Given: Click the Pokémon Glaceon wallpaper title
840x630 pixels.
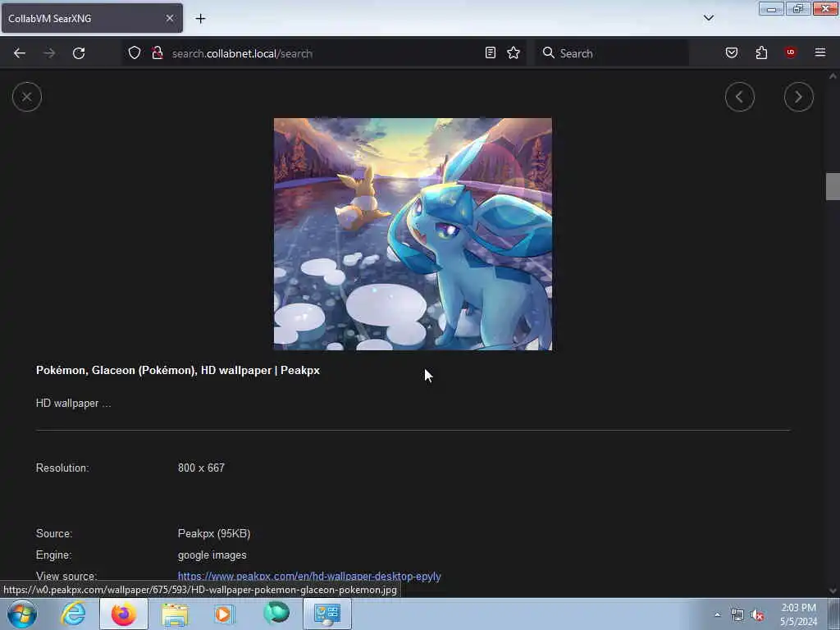Looking at the screenshot, I should pos(178,370).
